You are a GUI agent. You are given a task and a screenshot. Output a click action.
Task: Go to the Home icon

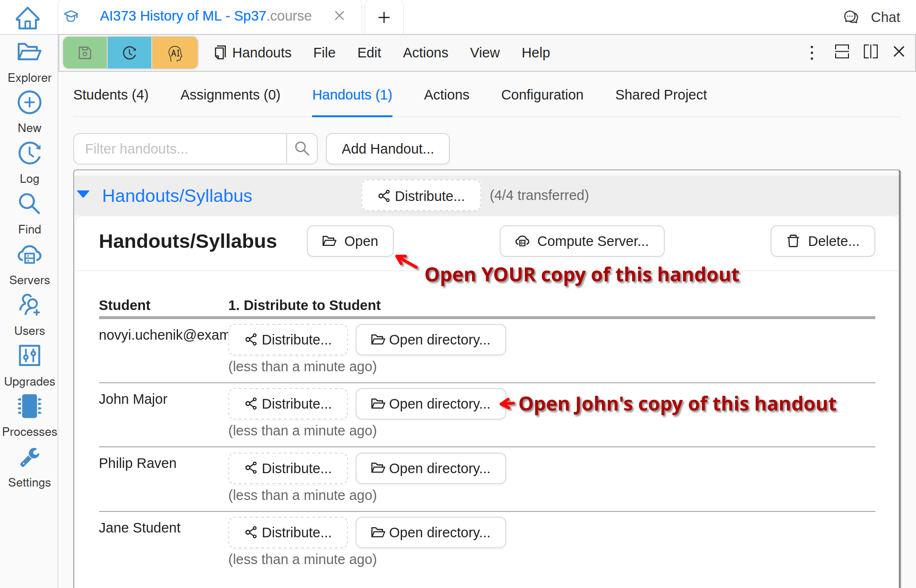tap(28, 18)
